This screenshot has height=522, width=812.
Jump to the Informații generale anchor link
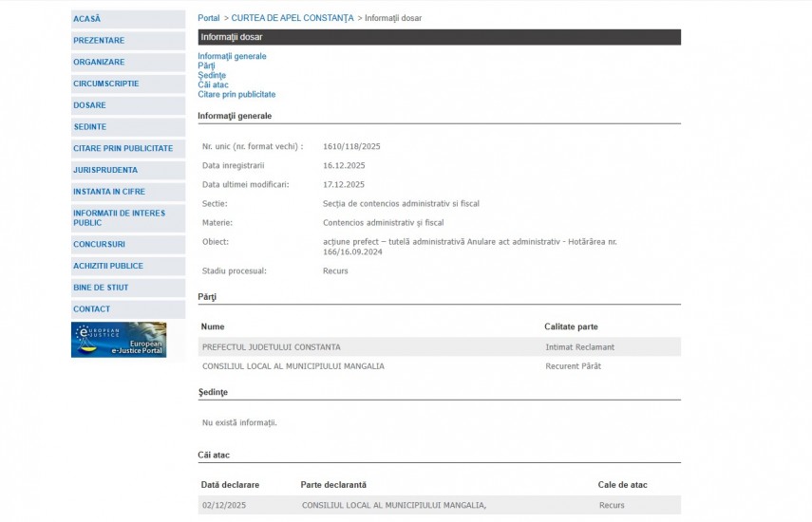[232, 57]
